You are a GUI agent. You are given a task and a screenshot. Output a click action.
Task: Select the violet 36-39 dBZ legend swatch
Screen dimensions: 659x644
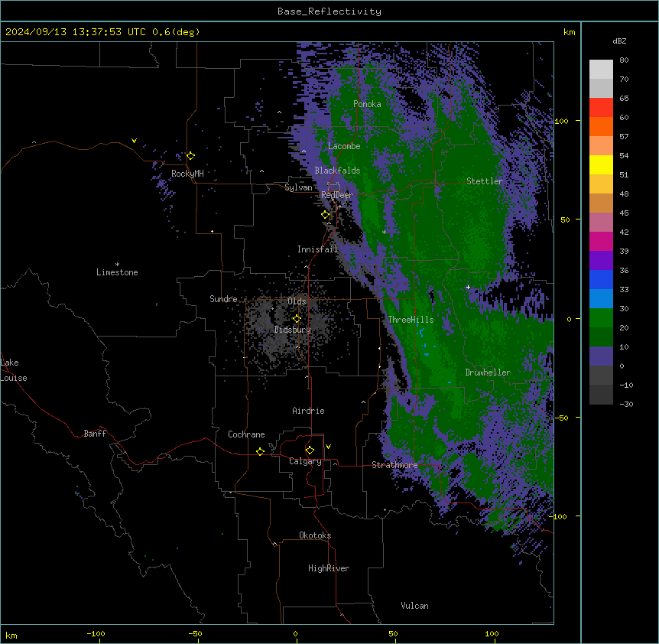point(601,260)
